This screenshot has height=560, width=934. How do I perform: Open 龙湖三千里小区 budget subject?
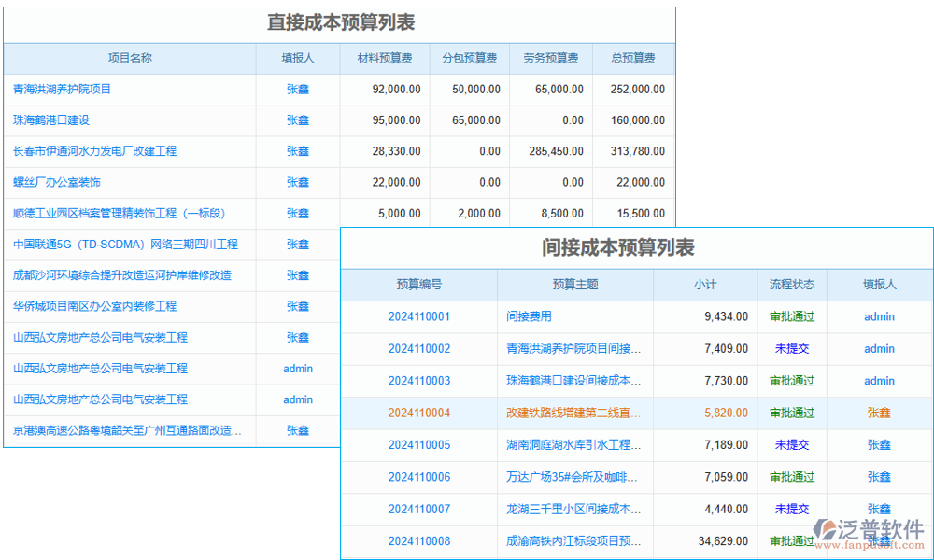tap(573, 509)
